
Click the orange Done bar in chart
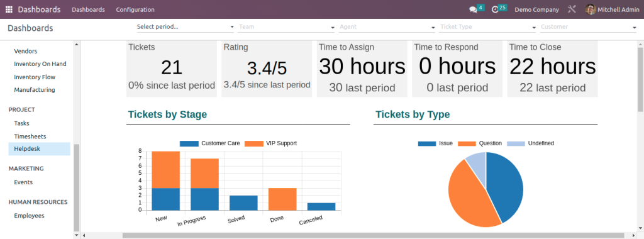(x=282, y=199)
